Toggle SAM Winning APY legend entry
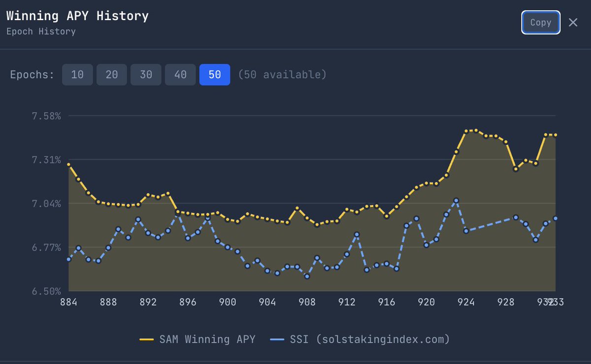This screenshot has width=591, height=364. click(197, 339)
